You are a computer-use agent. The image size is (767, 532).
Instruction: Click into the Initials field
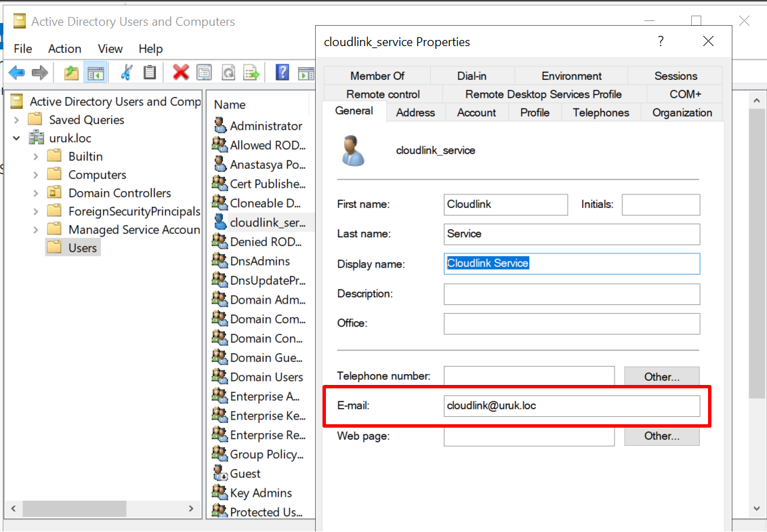[661, 205]
